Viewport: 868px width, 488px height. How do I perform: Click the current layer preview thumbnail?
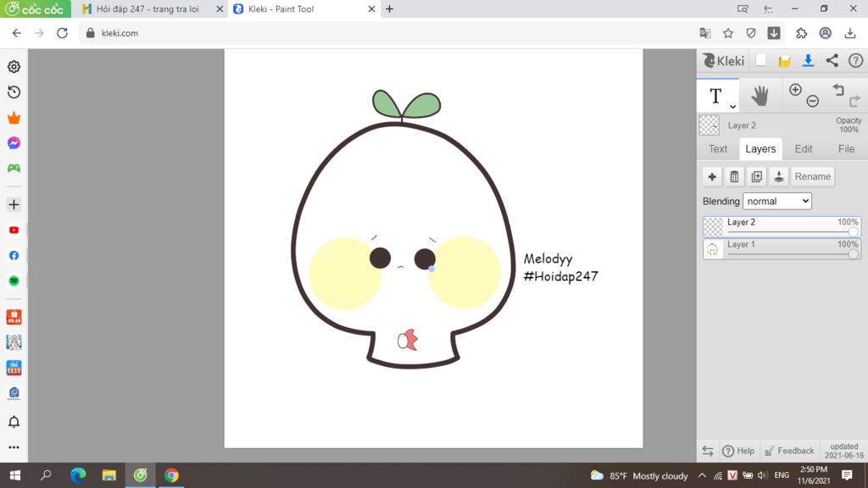coord(709,125)
